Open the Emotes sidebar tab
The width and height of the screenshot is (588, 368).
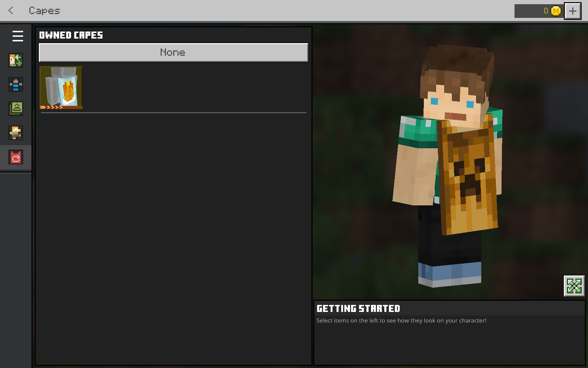pyautogui.click(x=16, y=133)
